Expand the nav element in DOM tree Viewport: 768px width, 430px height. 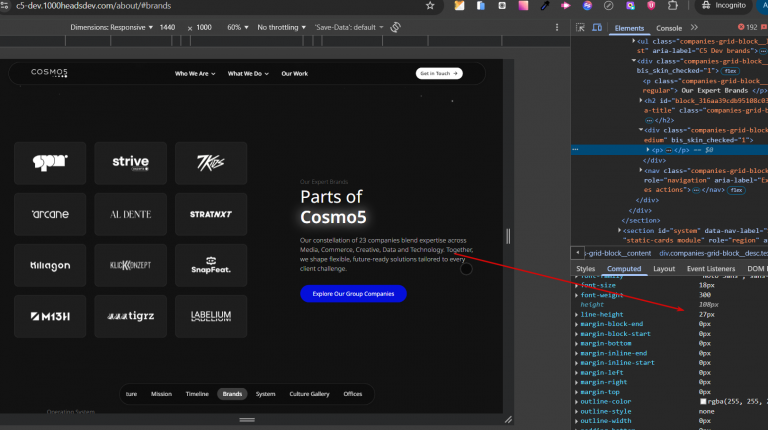point(641,170)
